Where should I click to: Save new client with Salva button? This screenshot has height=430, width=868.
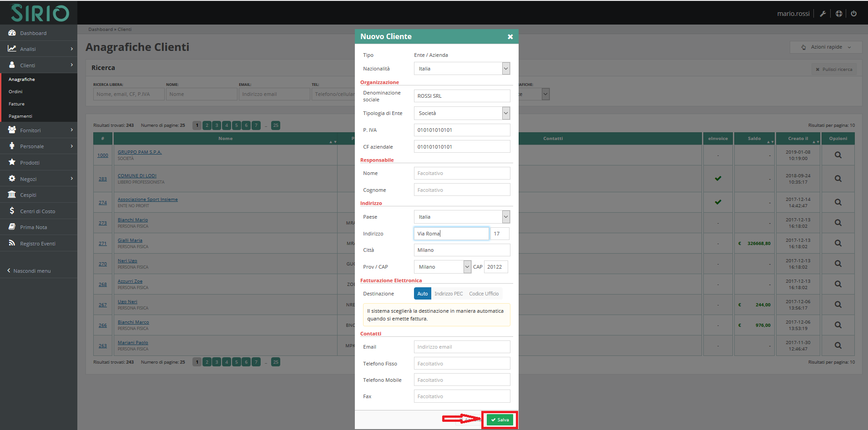click(500, 420)
